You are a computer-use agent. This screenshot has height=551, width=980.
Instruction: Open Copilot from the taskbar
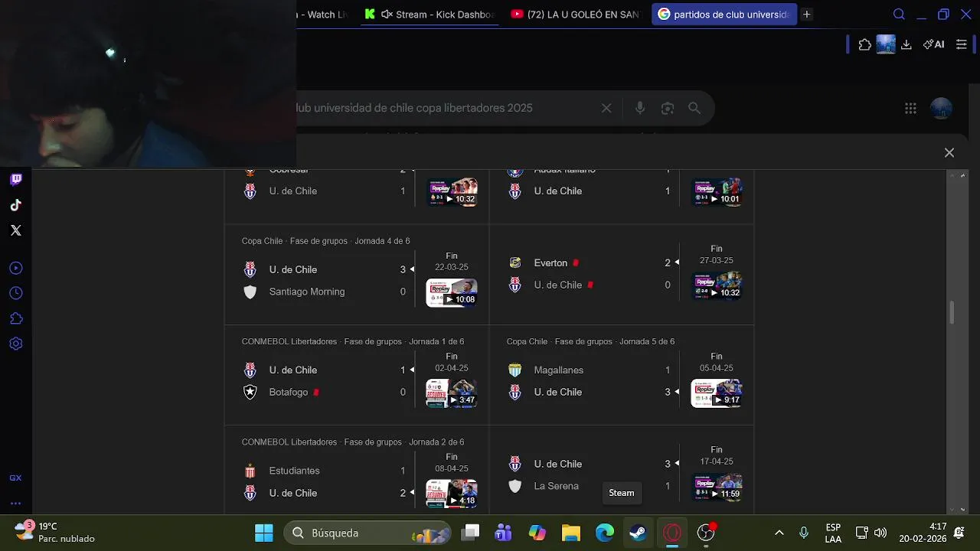537,533
